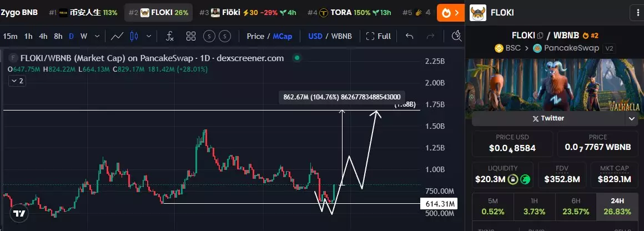Image resolution: width=644 pixels, height=231 pixels.
Task: Switch chart to Price view
Action: [x=255, y=37]
